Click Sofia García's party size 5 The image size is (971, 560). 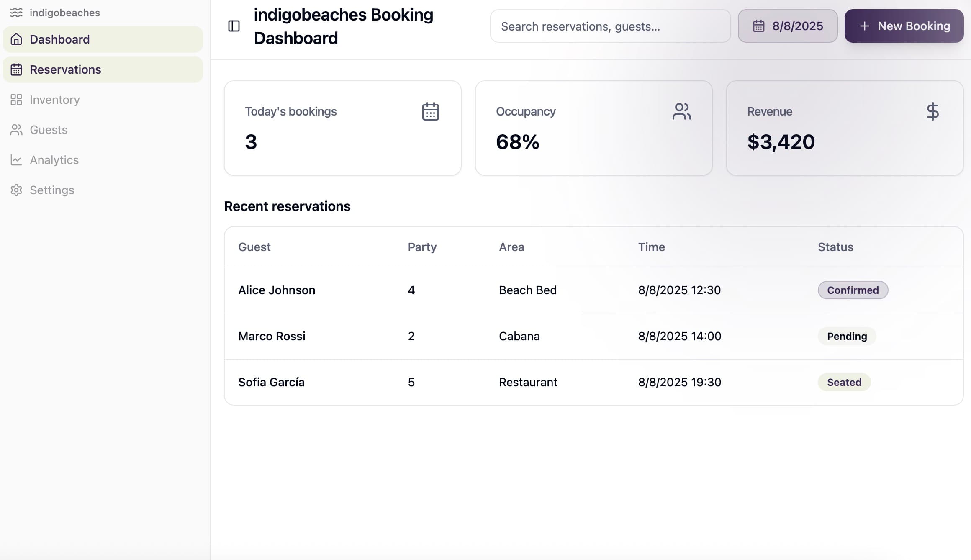coord(411,382)
